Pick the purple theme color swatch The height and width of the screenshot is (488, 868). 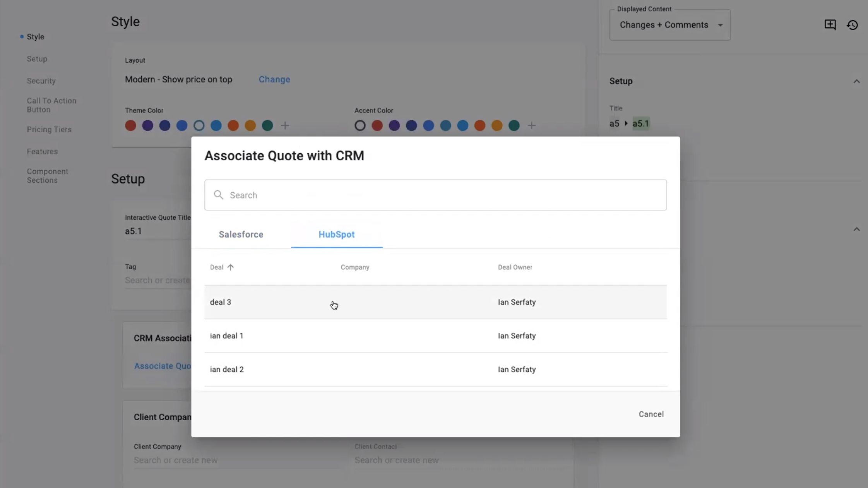147,125
